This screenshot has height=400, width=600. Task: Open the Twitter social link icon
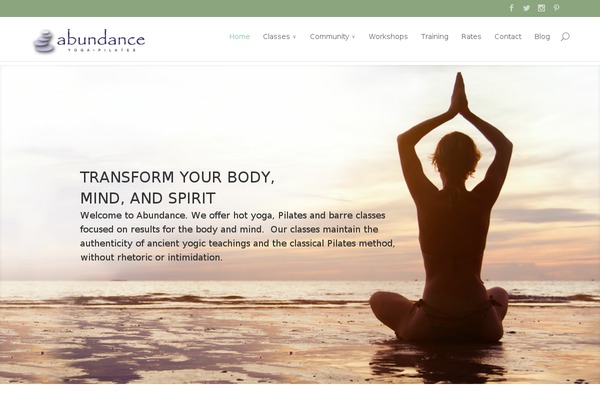[527, 8]
